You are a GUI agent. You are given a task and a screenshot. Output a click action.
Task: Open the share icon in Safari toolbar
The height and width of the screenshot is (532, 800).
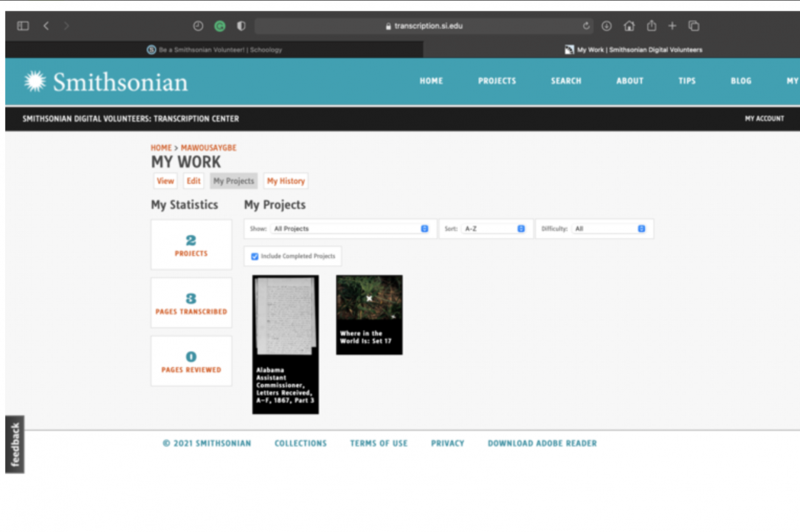pos(651,26)
